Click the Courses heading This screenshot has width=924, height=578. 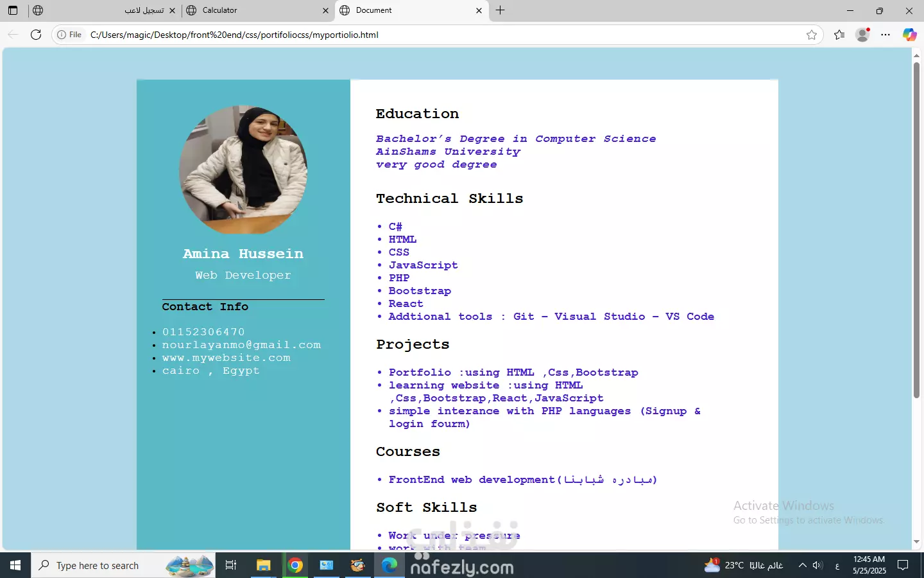[x=408, y=451]
